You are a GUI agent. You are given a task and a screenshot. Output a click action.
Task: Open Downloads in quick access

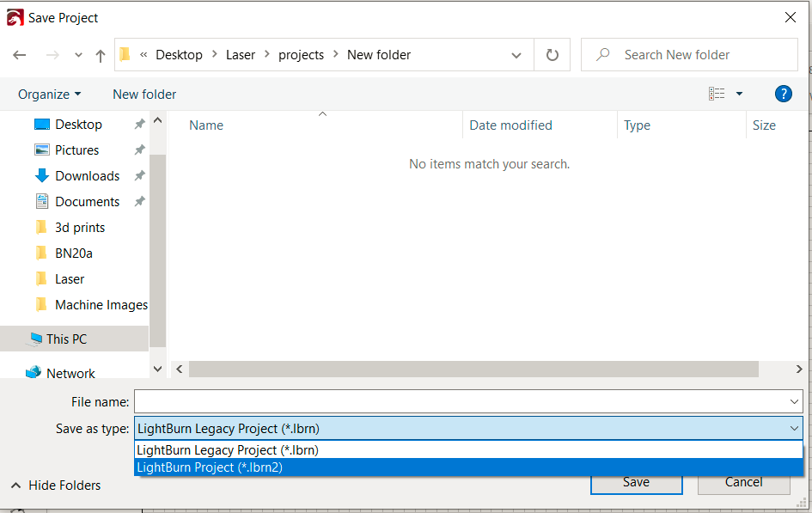click(87, 176)
